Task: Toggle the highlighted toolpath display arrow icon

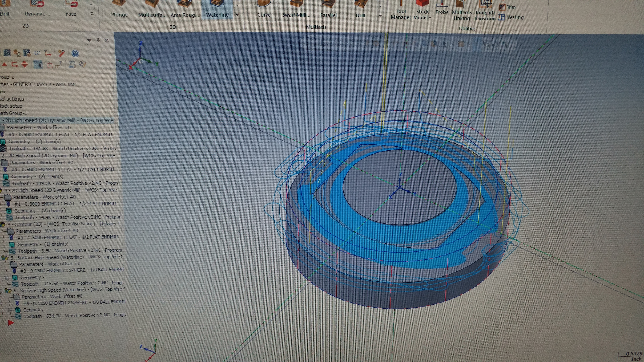Action: point(38,64)
